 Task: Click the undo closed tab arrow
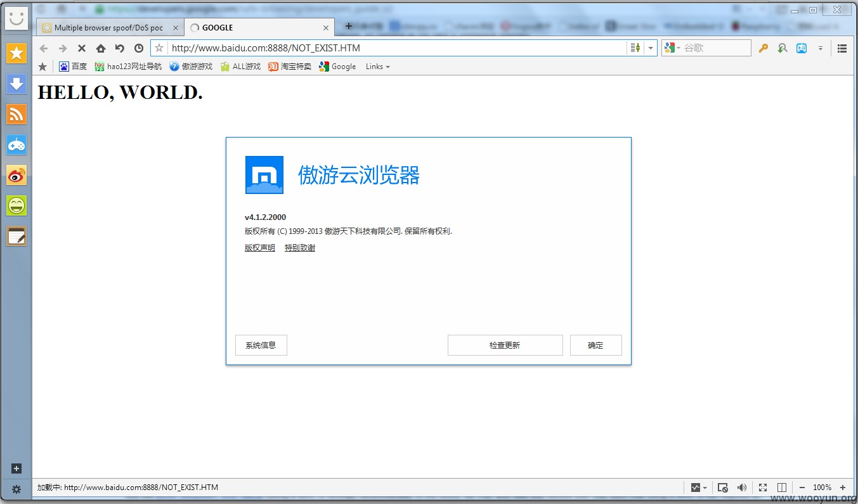point(120,48)
